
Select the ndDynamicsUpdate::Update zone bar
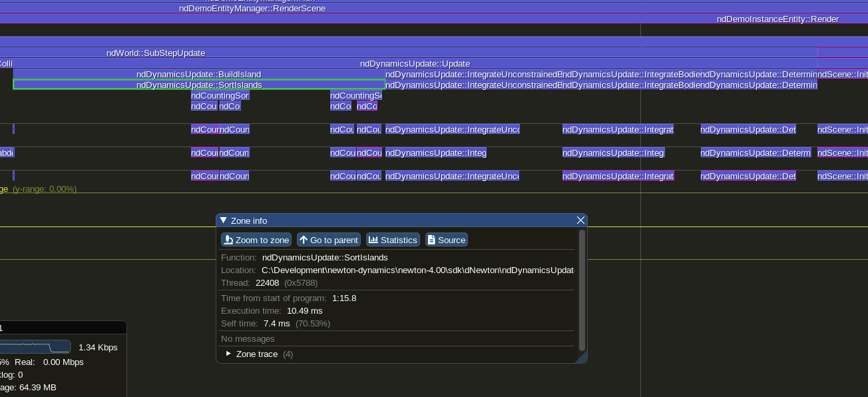click(x=415, y=63)
